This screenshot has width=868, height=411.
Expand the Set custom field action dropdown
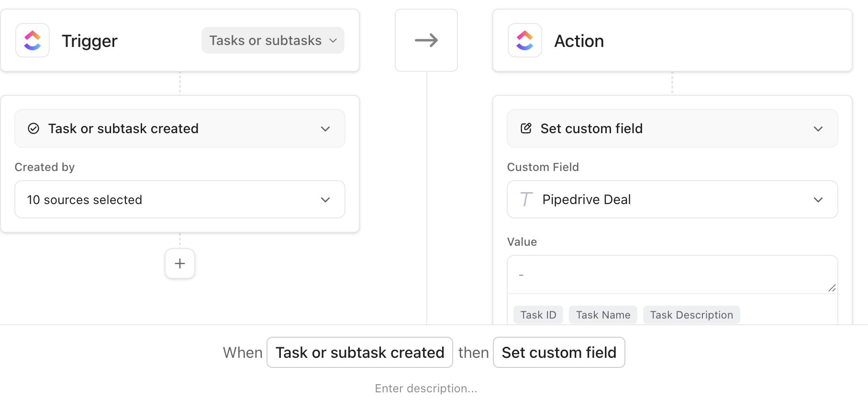[x=672, y=128]
